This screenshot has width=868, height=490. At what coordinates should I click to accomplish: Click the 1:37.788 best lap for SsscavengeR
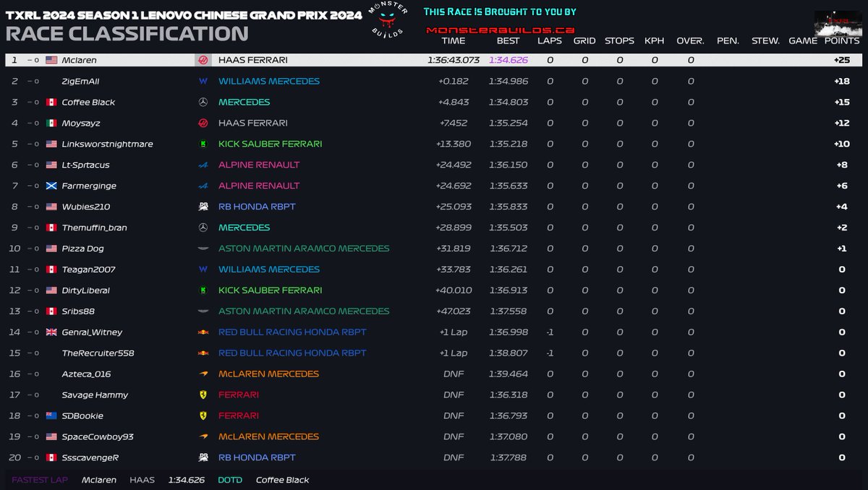[509, 457]
